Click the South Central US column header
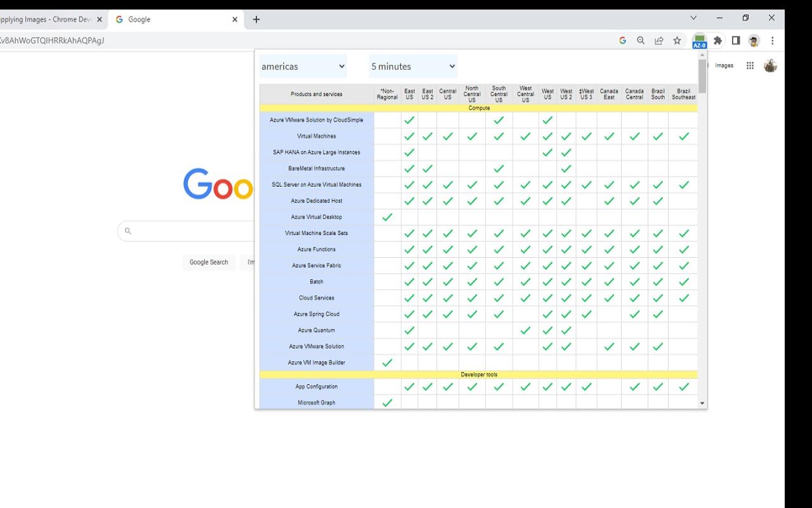Viewport: 812px width, 508px height. [x=499, y=94]
